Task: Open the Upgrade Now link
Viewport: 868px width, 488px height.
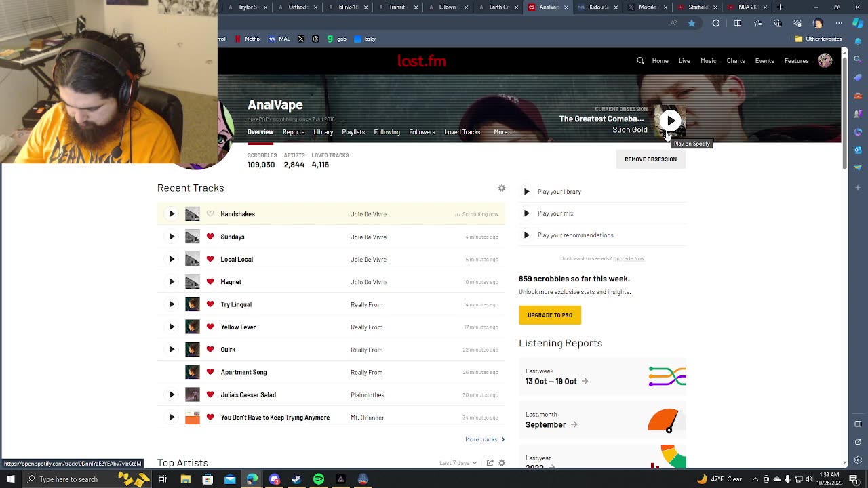Action: (x=629, y=258)
